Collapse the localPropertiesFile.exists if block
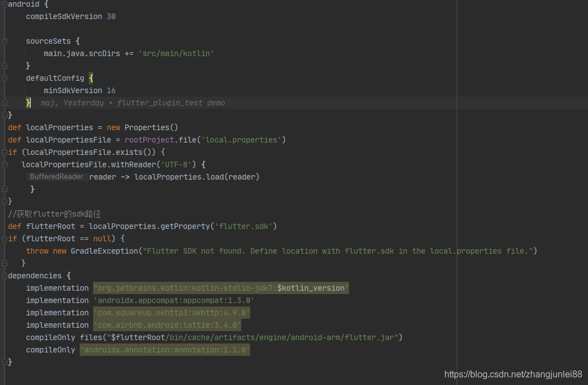Screen dimensions: 588x385 4,152
